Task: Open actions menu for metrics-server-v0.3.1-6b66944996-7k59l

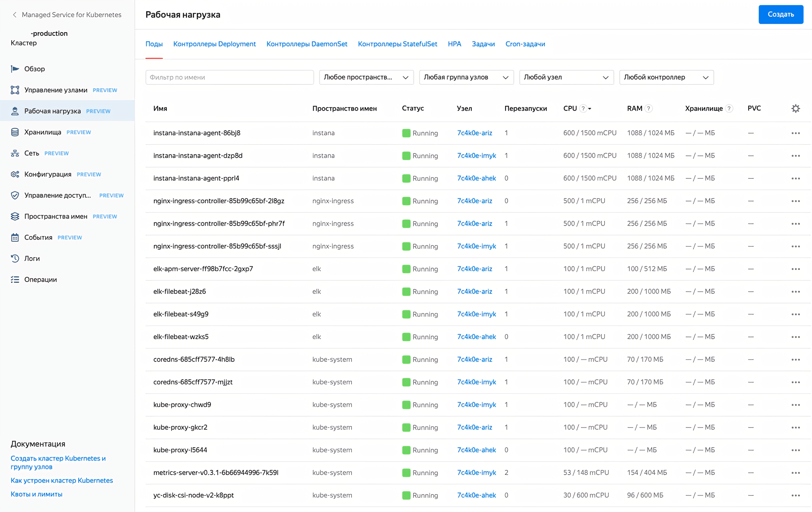Action: pos(795,472)
